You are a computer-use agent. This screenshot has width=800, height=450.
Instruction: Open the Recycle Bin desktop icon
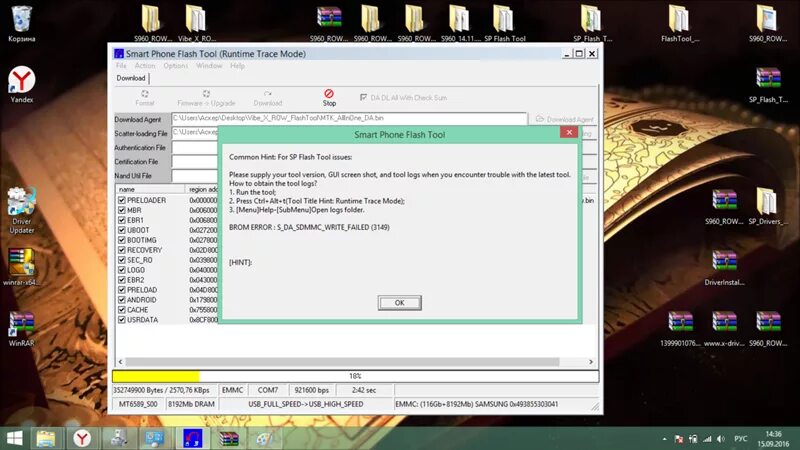(21, 23)
